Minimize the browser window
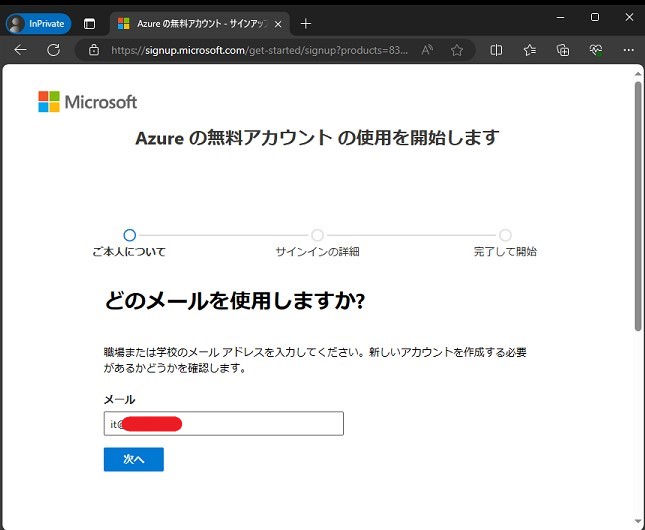The width and height of the screenshot is (645, 530). 560,17
